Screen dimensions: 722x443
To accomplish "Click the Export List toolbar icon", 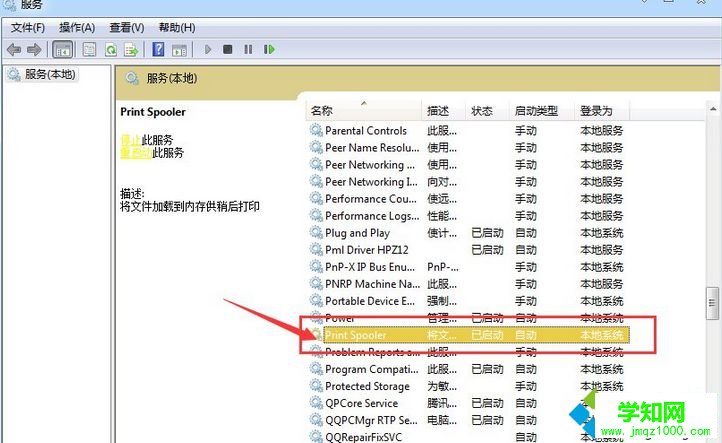I will tap(131, 49).
